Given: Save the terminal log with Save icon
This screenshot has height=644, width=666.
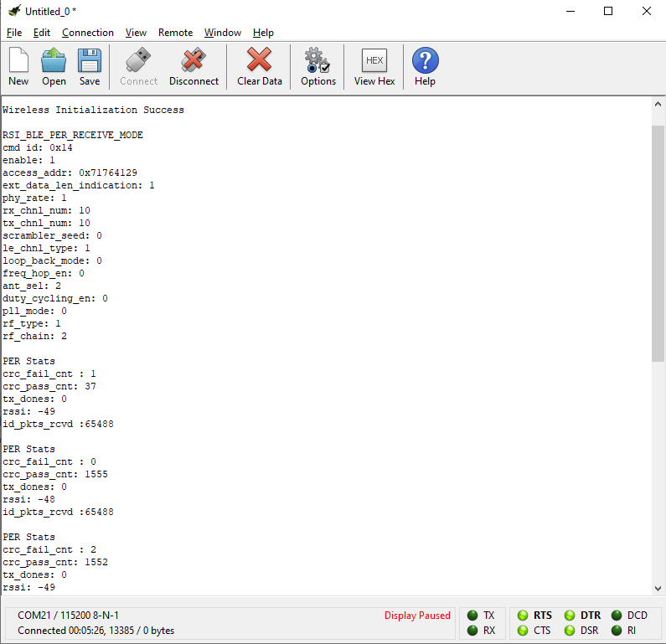Looking at the screenshot, I should coord(90,67).
